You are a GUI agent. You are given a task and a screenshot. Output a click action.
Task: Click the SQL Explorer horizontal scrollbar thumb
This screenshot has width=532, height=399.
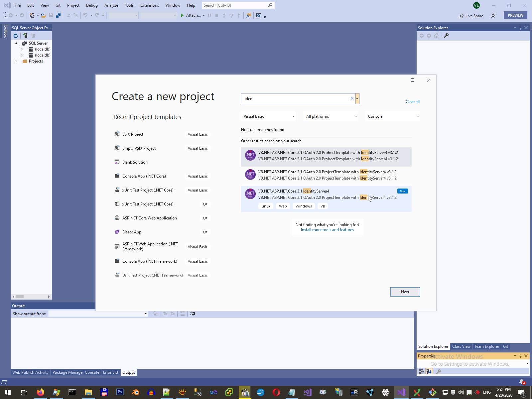pyautogui.click(x=20, y=297)
